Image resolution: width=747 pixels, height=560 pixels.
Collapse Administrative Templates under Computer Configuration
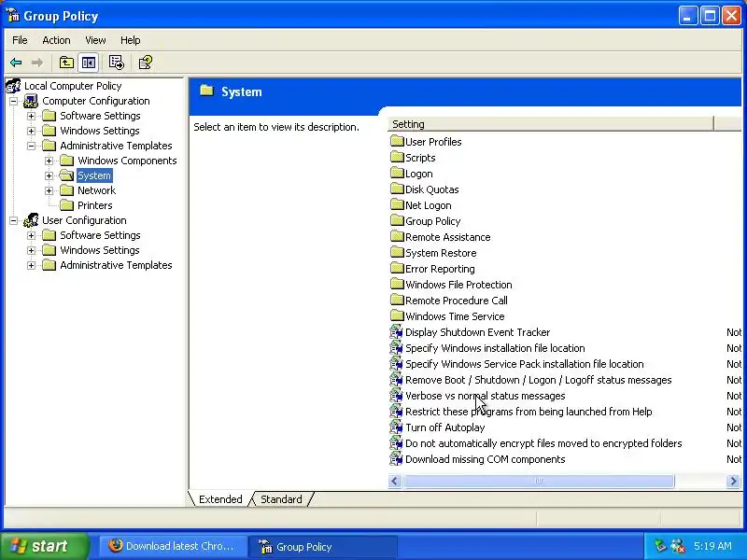coord(31,146)
